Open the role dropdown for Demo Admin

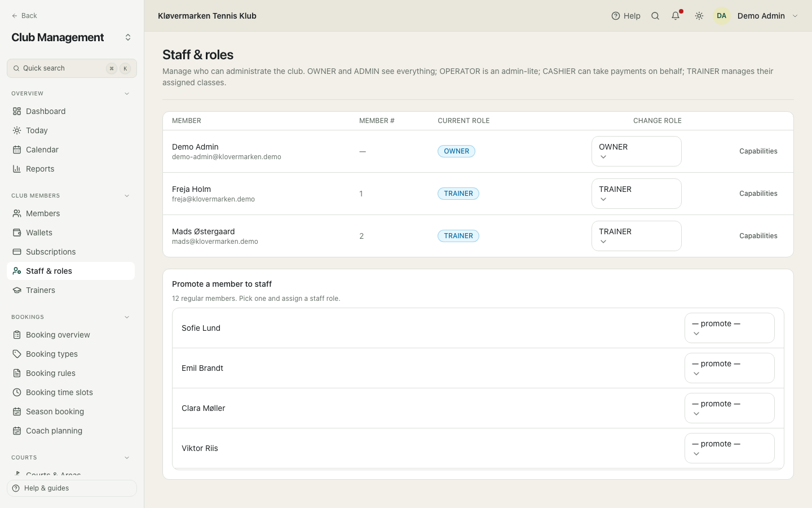click(637, 151)
